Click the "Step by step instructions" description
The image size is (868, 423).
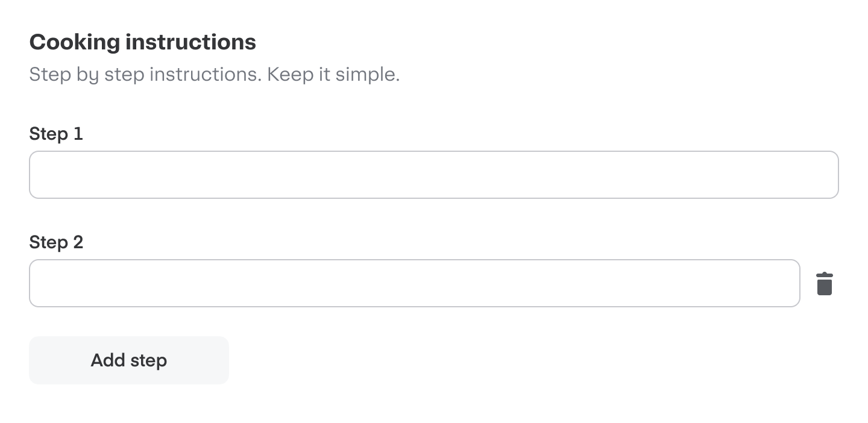point(145,75)
